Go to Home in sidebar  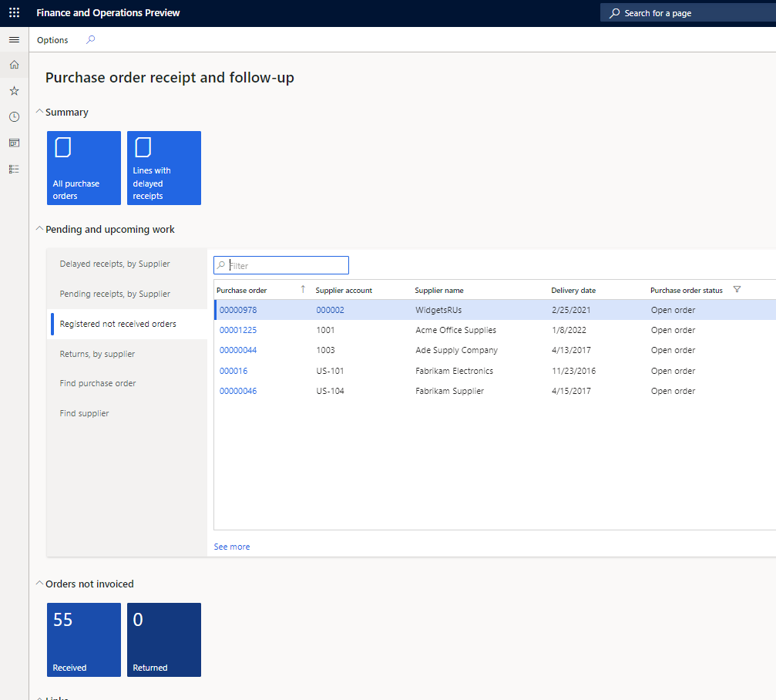(15, 65)
